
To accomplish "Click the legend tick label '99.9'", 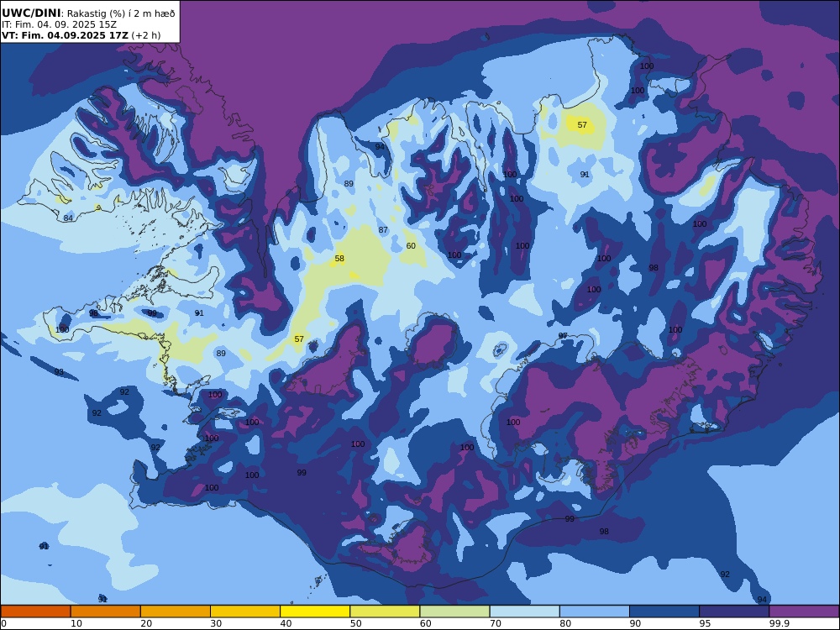I will tap(779, 623).
